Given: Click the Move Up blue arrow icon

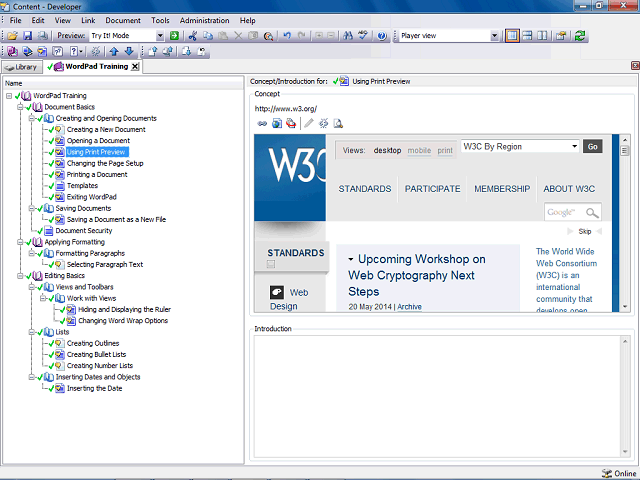Looking at the screenshot, I should click(114, 51).
